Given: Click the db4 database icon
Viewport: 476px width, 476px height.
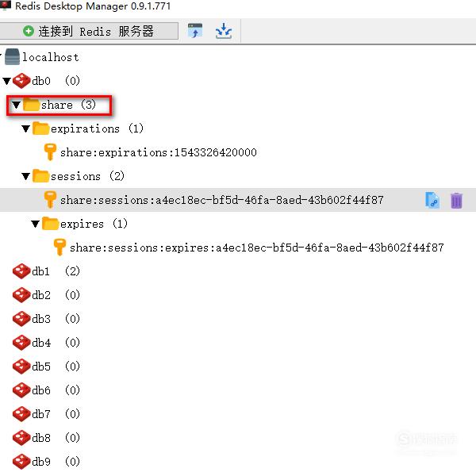Looking at the screenshot, I should (21, 343).
